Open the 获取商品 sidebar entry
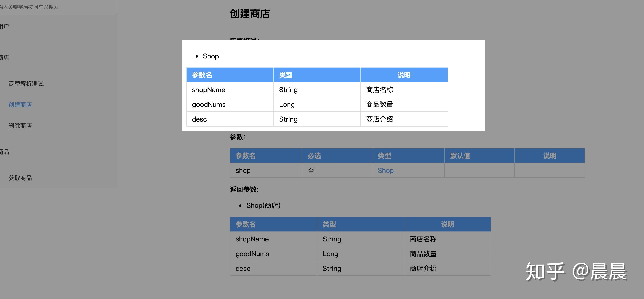Screen dimensions: 644x299 [20, 178]
